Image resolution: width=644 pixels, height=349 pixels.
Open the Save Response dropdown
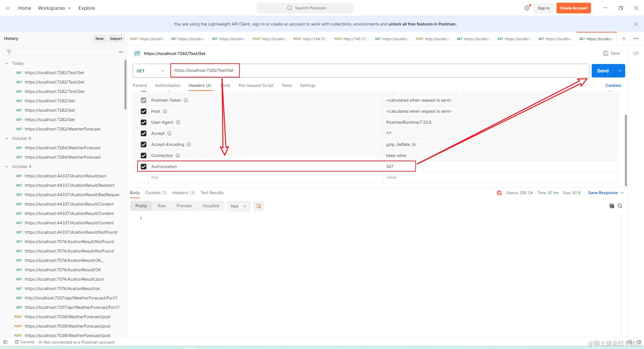(606, 193)
